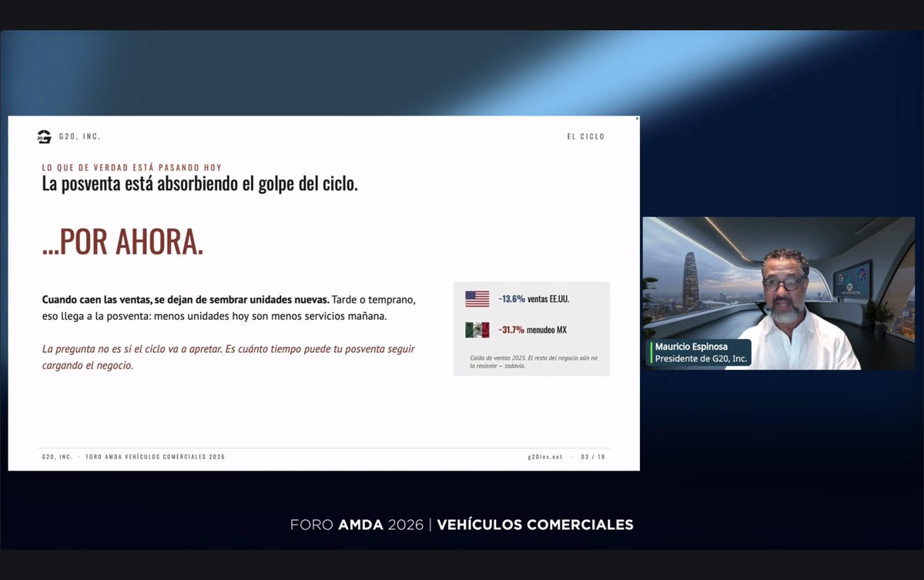The height and width of the screenshot is (580, 924).
Task: Click "LO QUE DE VERDAD ESTÁ PASANDO HOY"
Action: click(x=132, y=167)
